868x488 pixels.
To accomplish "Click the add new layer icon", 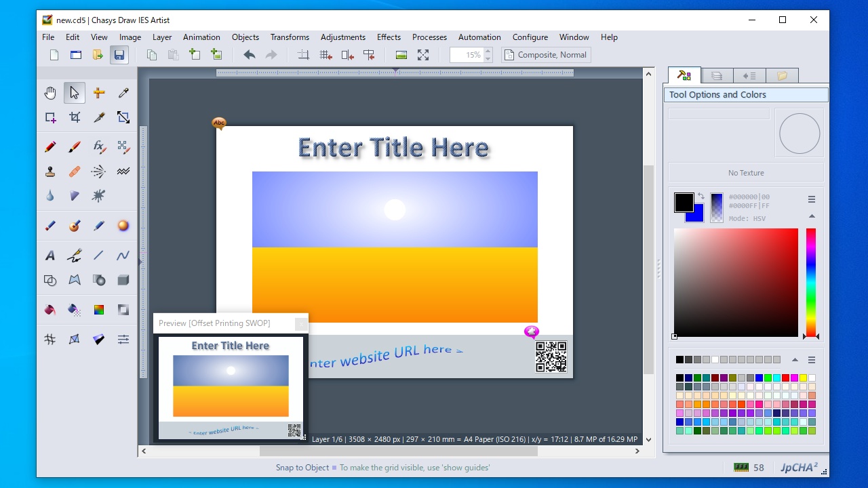I will pyautogui.click(x=195, y=55).
